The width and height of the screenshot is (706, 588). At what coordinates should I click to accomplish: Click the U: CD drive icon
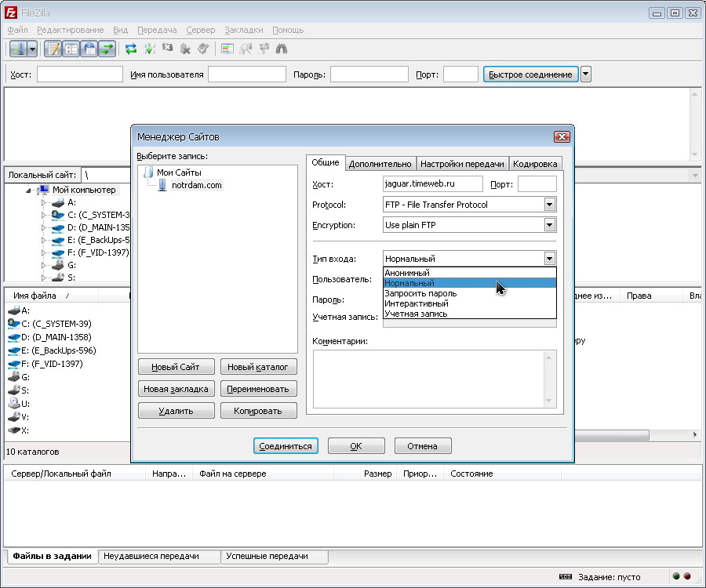click(14, 404)
